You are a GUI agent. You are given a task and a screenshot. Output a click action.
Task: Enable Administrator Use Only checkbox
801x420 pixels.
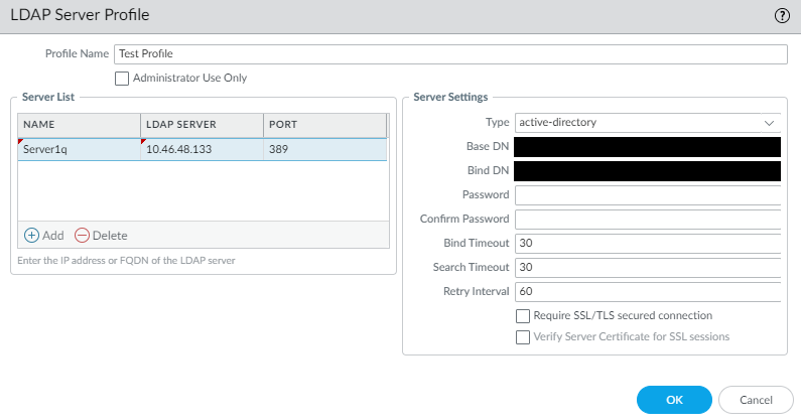pos(122,78)
